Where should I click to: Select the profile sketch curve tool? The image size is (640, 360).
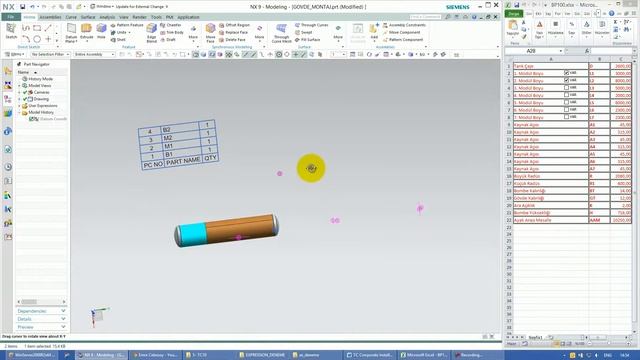pos(26,28)
